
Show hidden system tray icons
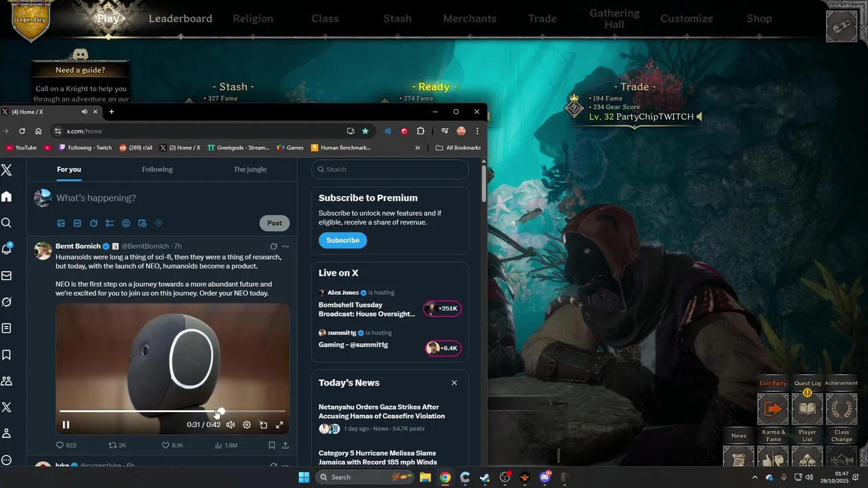tap(755, 477)
